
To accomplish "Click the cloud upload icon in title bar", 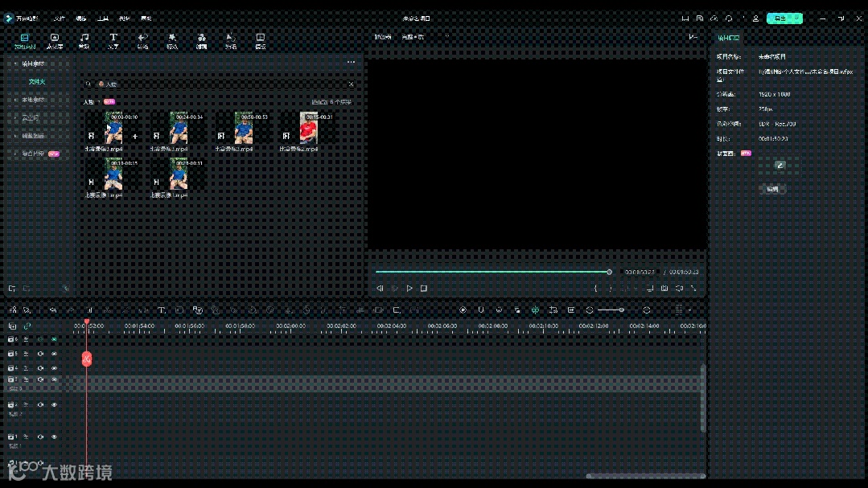I will coord(714,18).
